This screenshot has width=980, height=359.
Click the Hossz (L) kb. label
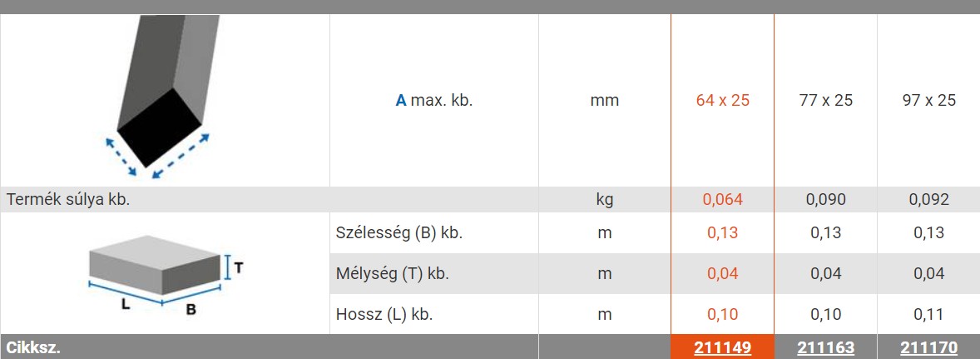click(x=384, y=314)
